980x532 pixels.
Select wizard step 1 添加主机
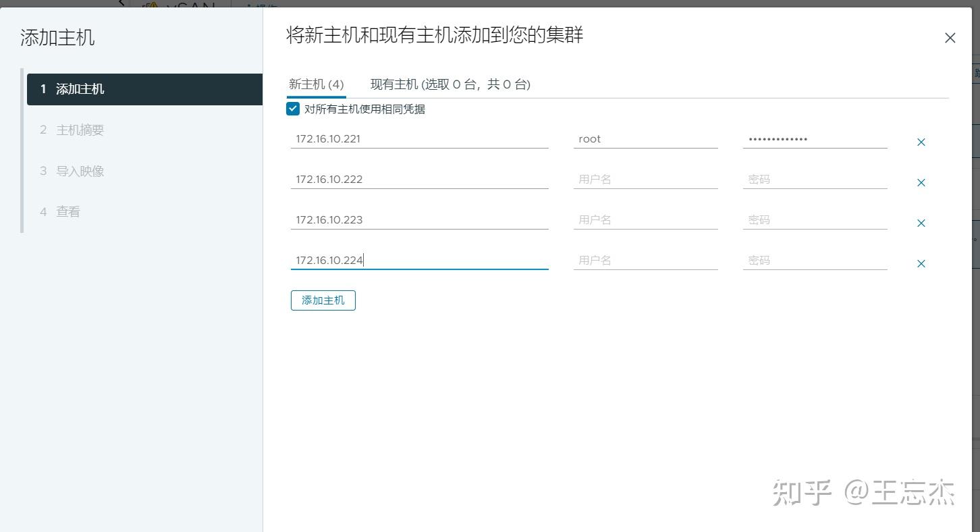click(144, 89)
